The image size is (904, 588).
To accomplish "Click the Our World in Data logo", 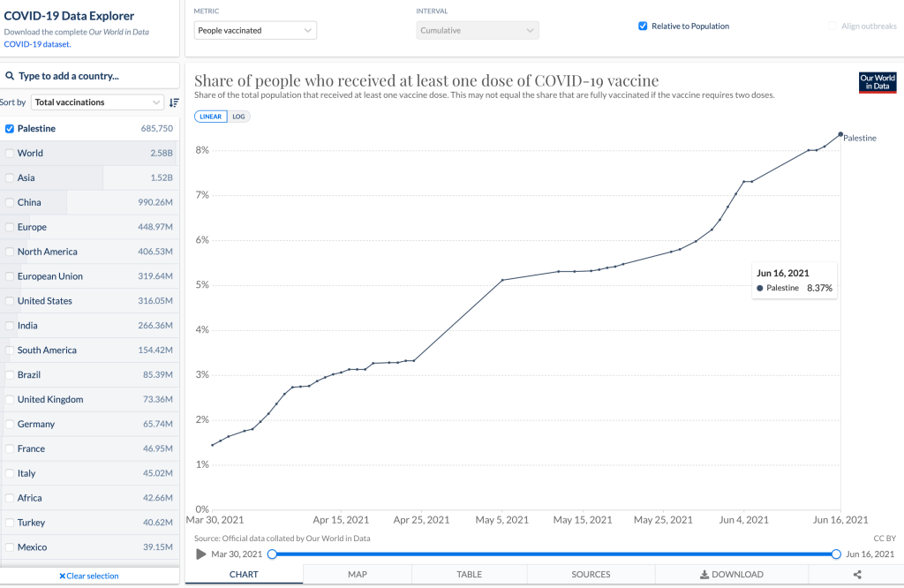I will [878, 83].
